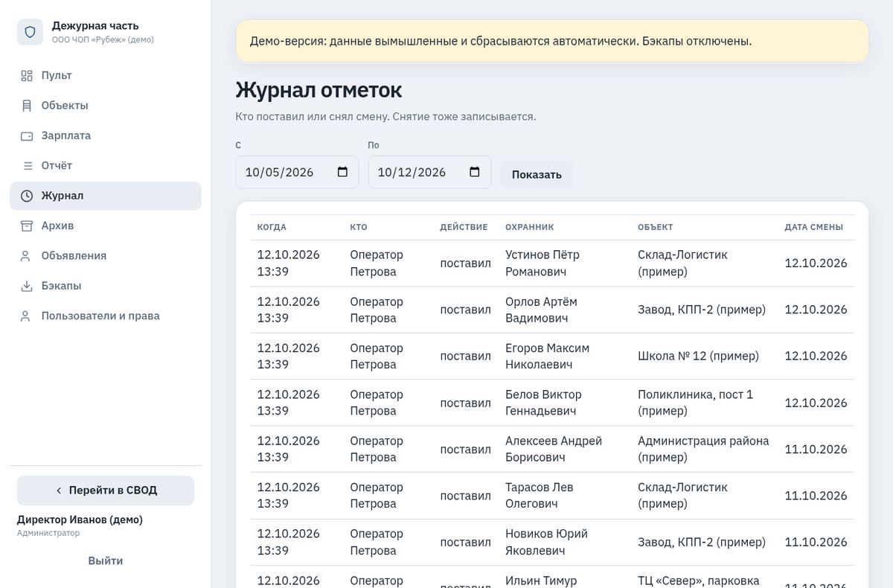Open calendar picker in the С date field
Image resolution: width=893 pixels, height=588 pixels.
point(342,172)
